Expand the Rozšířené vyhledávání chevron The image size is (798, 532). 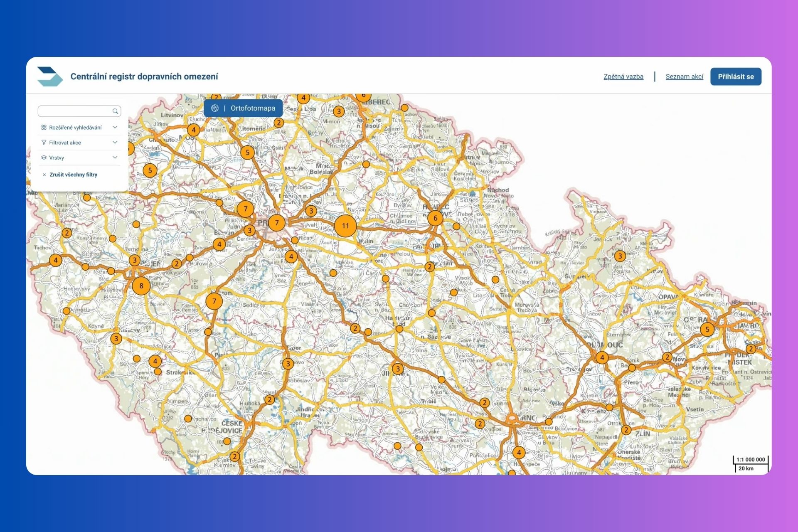[115, 128]
